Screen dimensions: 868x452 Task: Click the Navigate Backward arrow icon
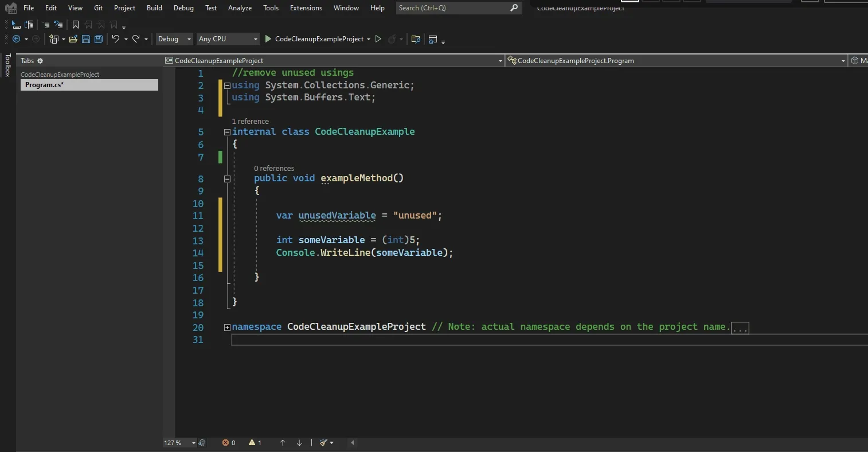coord(16,39)
